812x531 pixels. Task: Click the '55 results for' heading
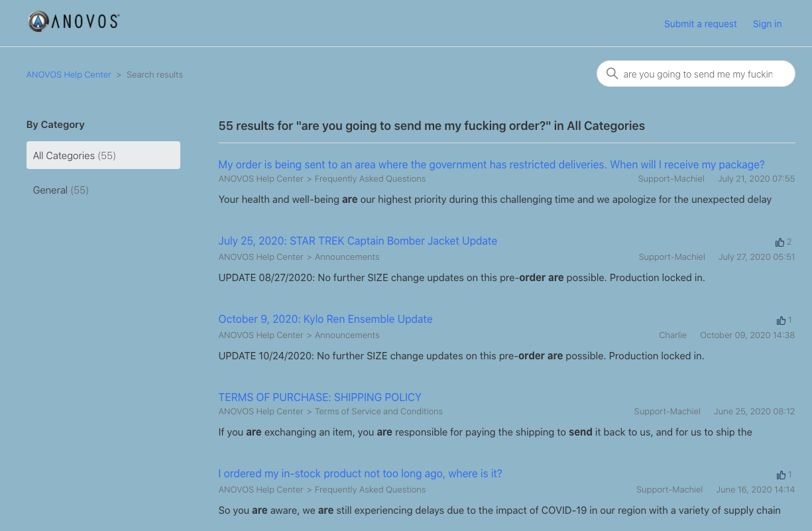coord(432,125)
